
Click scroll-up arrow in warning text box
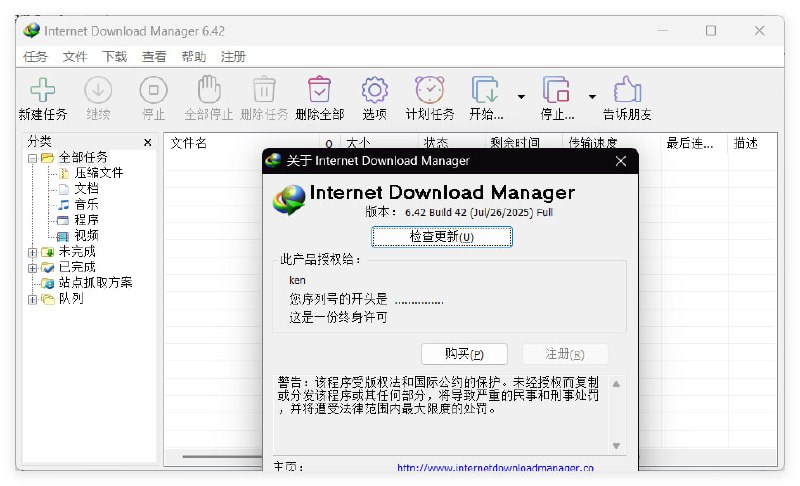coord(616,384)
